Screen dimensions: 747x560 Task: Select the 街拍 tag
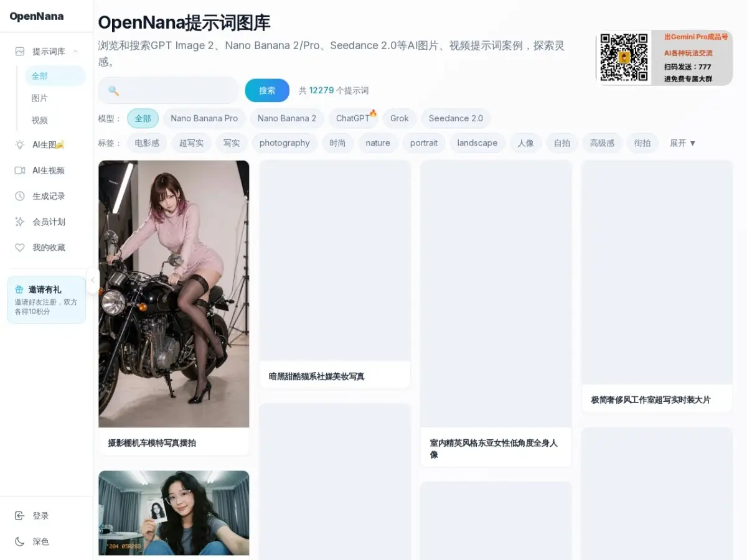point(642,143)
